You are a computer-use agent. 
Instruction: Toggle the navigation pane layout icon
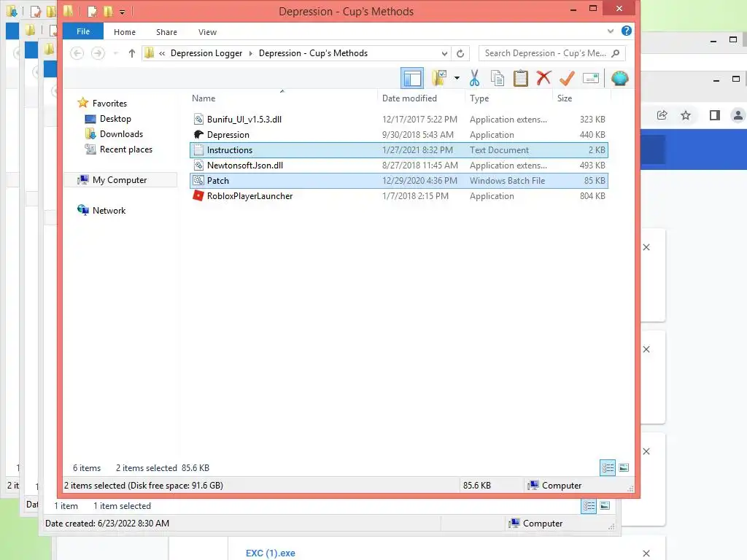tap(412, 78)
